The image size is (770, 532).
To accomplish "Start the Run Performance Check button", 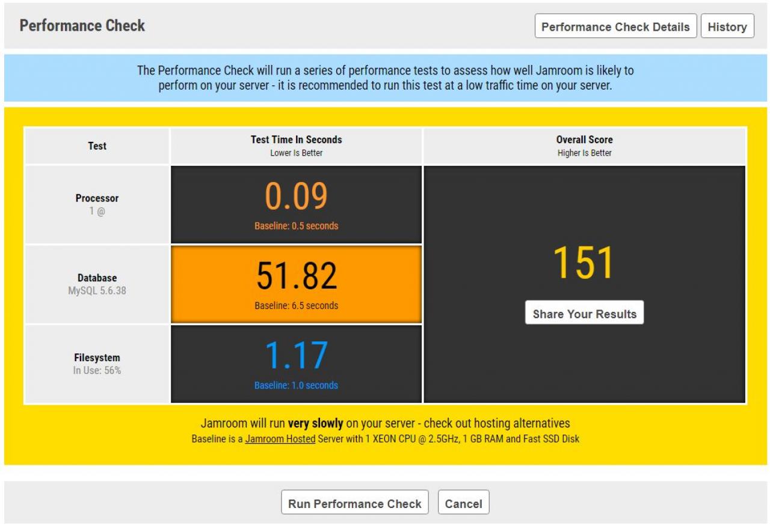I will (355, 503).
